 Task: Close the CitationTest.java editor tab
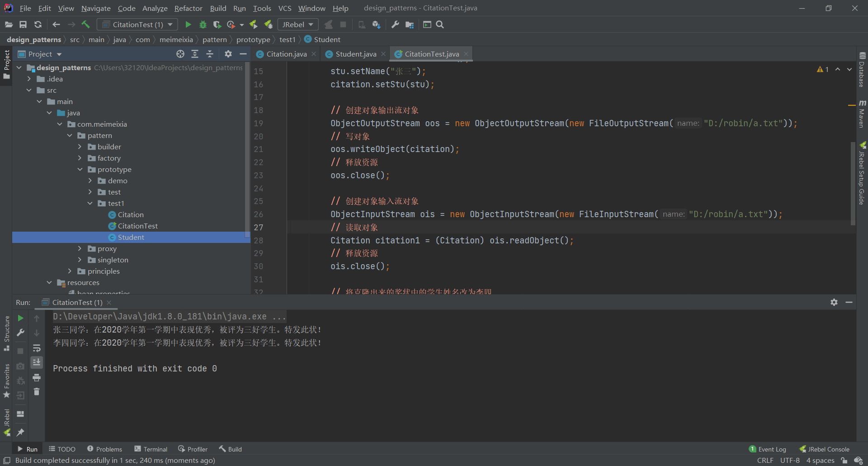click(466, 54)
